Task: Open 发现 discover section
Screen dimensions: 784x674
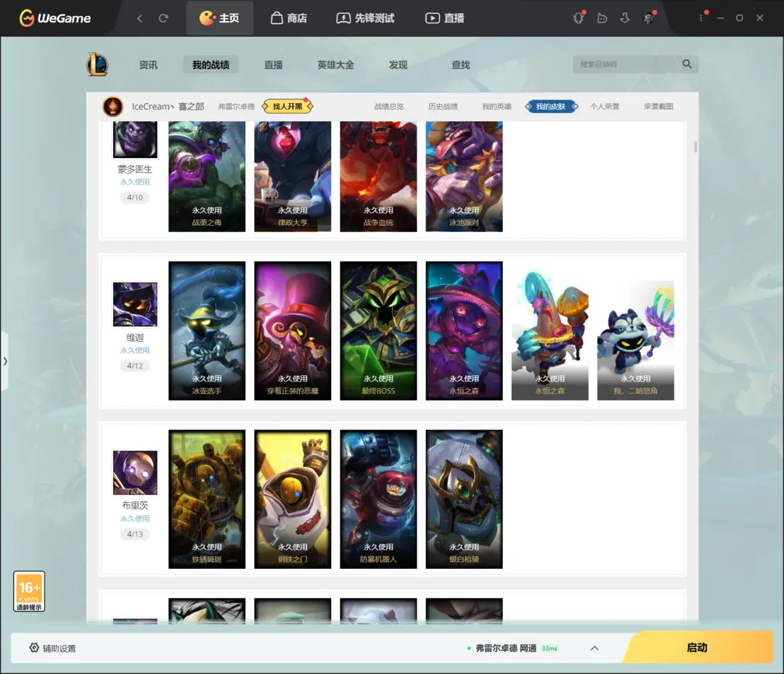Action: (398, 65)
